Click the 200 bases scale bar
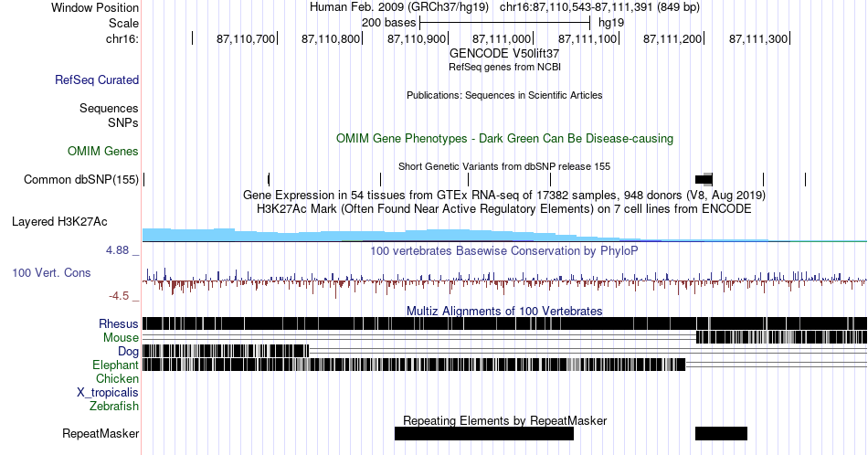 pos(505,23)
